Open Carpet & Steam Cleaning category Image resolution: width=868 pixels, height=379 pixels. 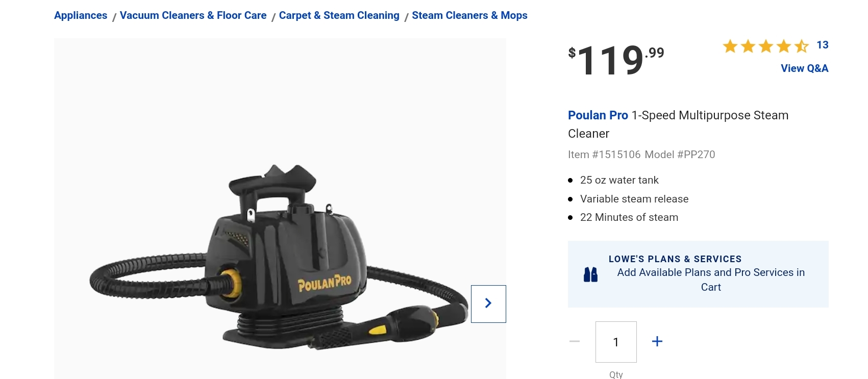339,15
